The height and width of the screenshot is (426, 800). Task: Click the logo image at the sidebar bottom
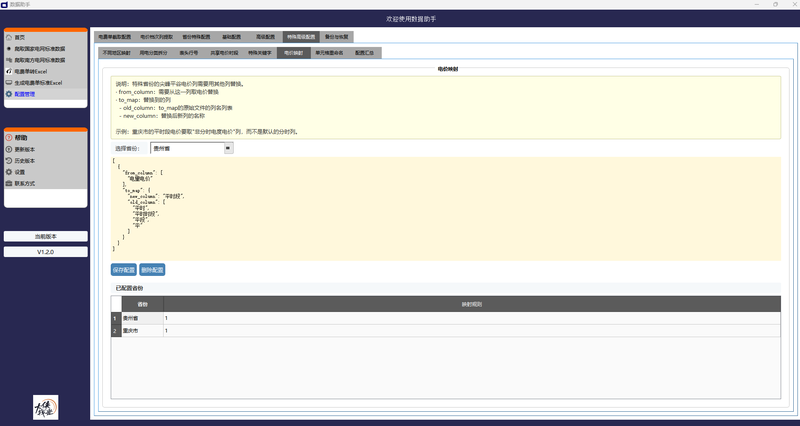pos(45,407)
